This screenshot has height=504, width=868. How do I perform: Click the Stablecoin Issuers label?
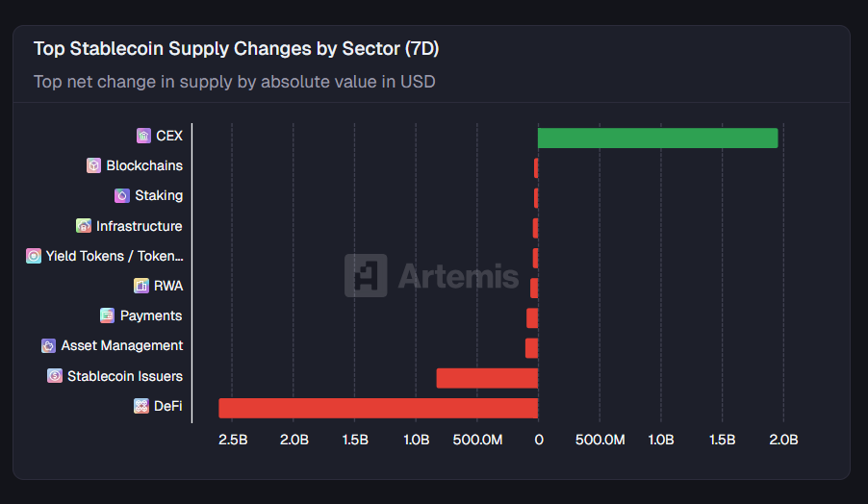[x=125, y=376]
